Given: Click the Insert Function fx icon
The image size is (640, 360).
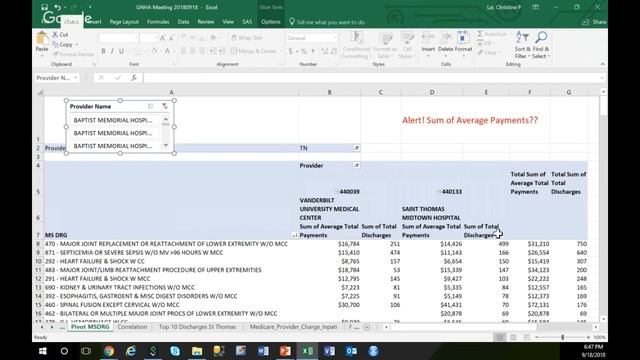Looking at the screenshot, I should (x=134, y=78).
